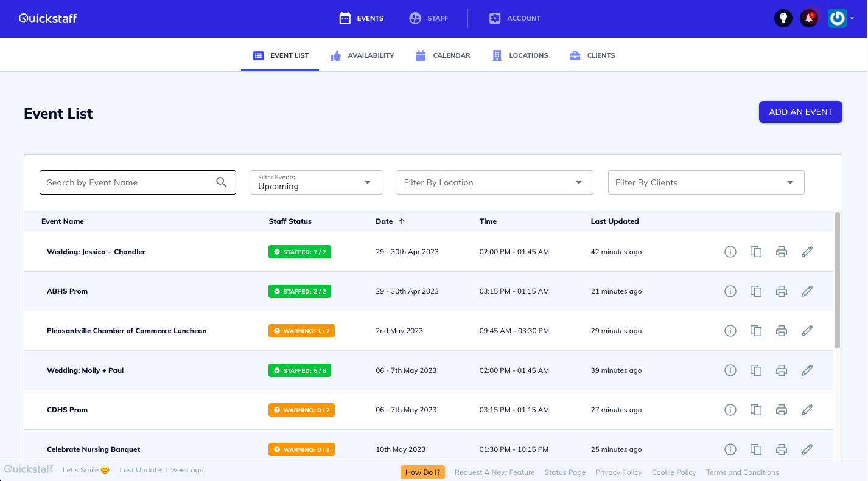Navigate to the Staff section
The image size is (868, 481).
(429, 18)
